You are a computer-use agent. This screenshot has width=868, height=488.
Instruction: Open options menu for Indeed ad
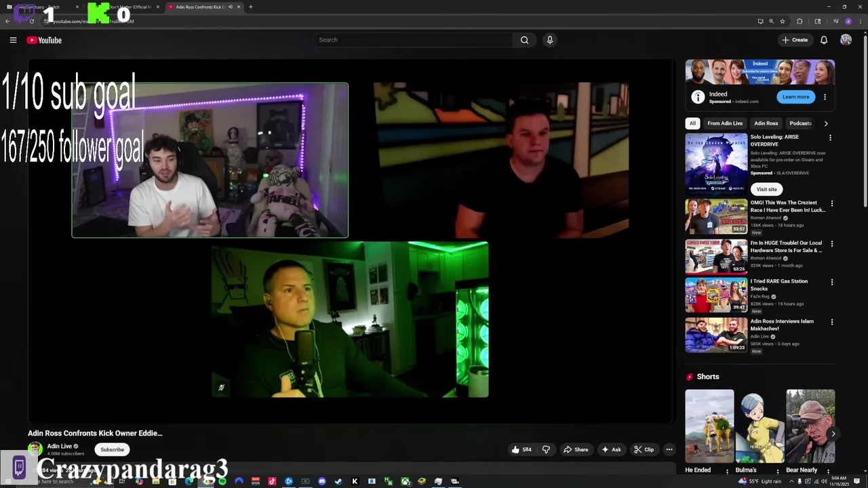[825, 97]
